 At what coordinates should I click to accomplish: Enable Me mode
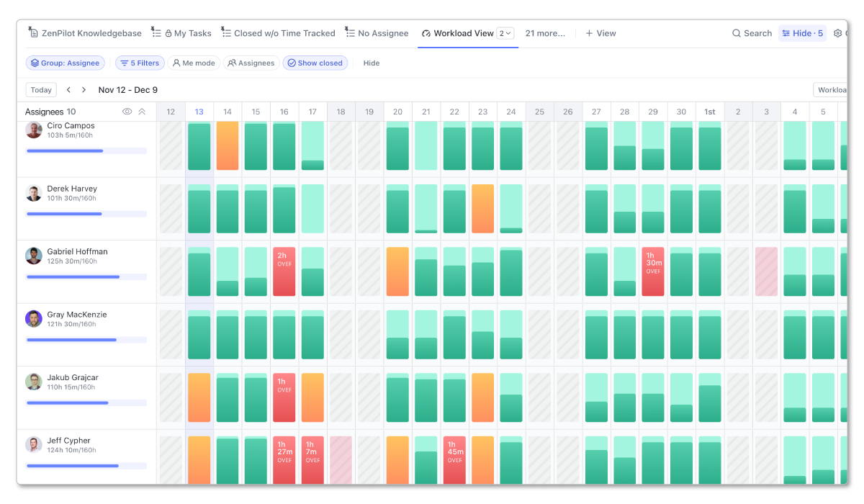[194, 63]
